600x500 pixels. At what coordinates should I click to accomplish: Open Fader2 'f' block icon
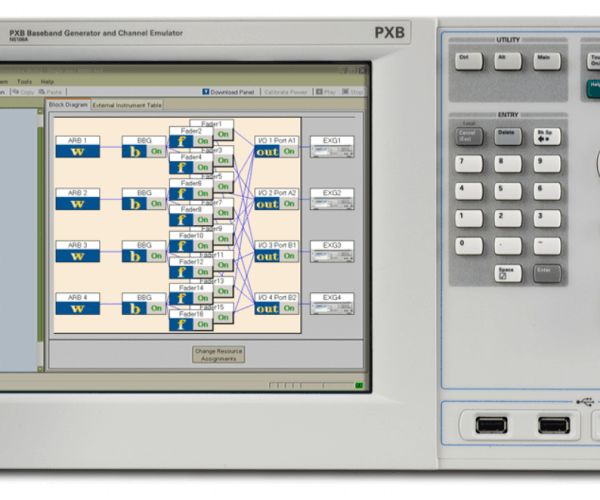(181, 142)
